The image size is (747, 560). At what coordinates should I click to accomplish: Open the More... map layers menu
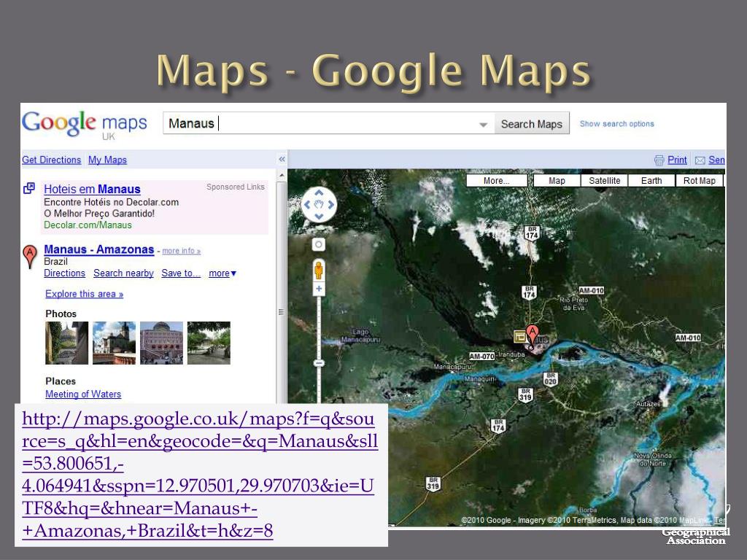(496, 181)
